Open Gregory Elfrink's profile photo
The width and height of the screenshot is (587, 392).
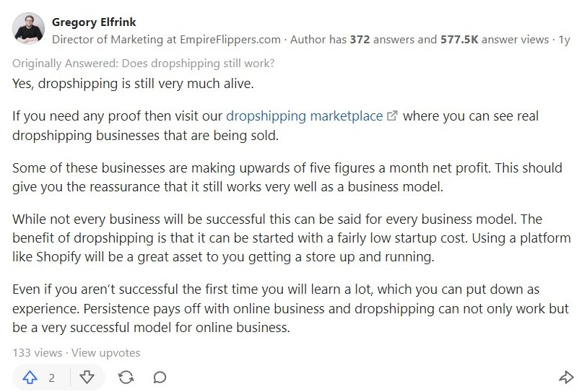coord(28,28)
